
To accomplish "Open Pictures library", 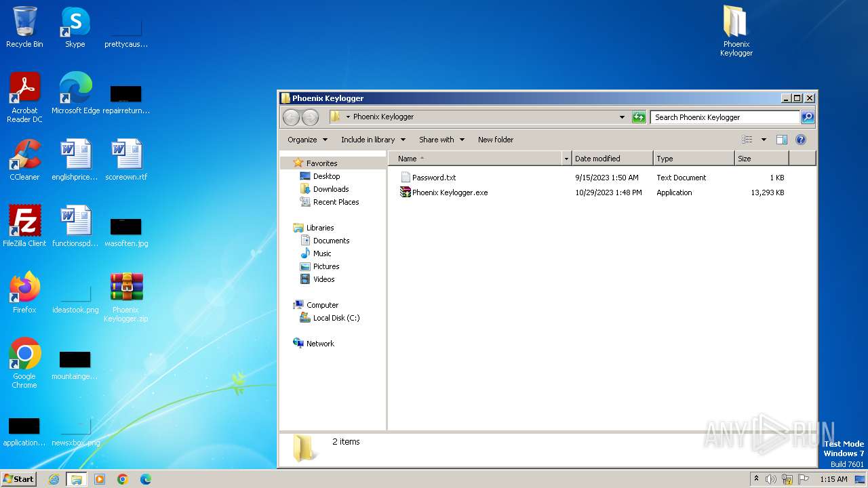I will [x=319, y=266].
